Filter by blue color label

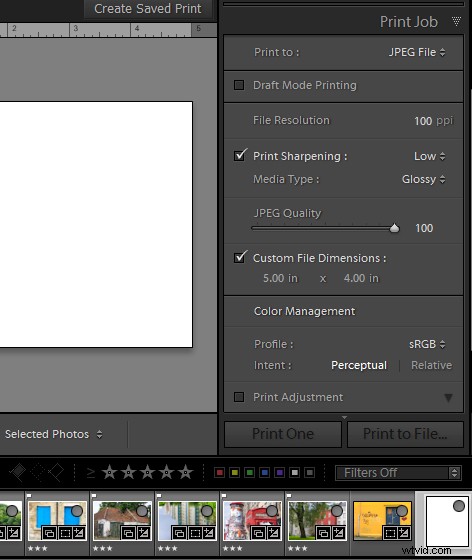point(265,473)
